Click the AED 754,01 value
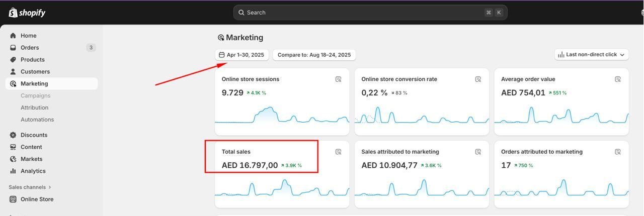 (x=523, y=93)
